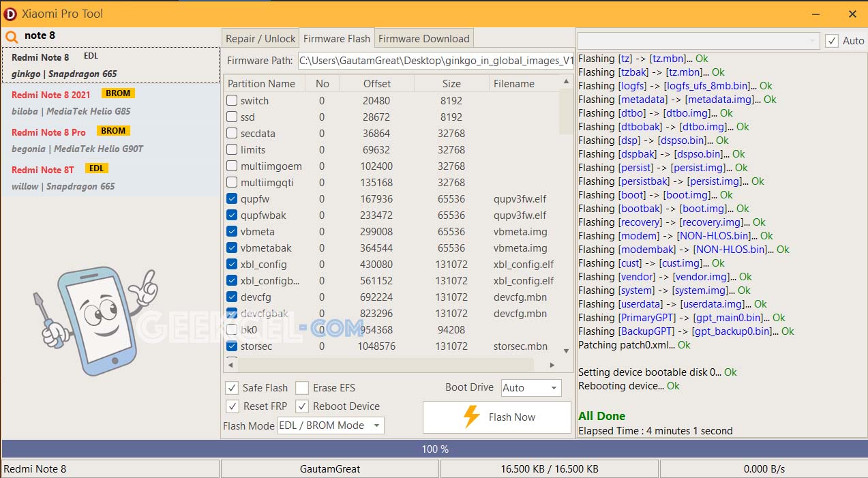This screenshot has width=868, height=478.
Task: Uncheck the xbl_config partition checkbox
Action: 232,264
